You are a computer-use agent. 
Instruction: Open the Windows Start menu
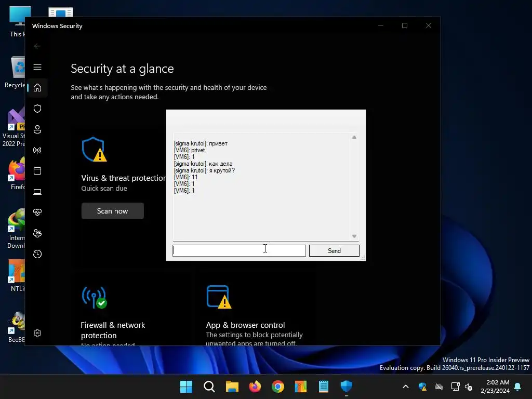(187, 387)
